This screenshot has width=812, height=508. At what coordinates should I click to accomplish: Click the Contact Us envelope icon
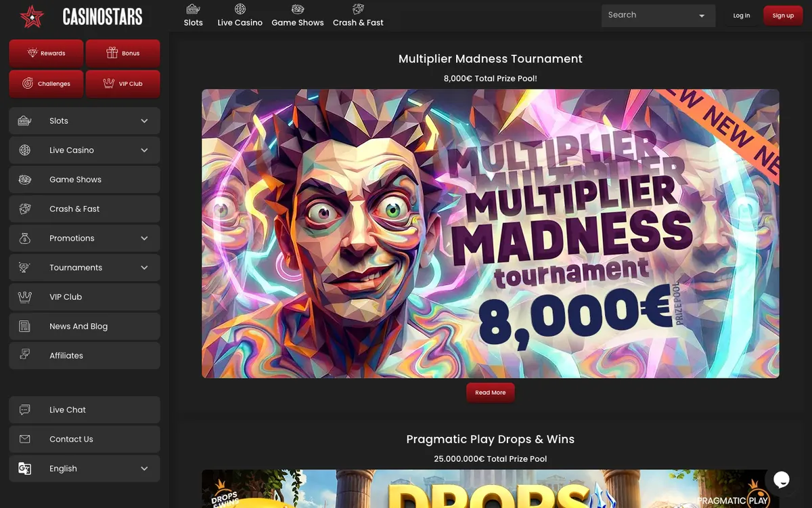(25, 439)
